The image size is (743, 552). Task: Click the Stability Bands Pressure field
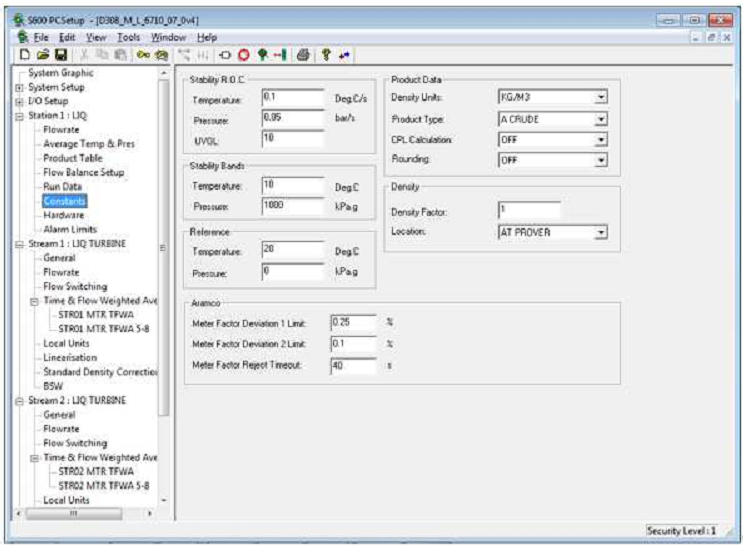(x=293, y=206)
